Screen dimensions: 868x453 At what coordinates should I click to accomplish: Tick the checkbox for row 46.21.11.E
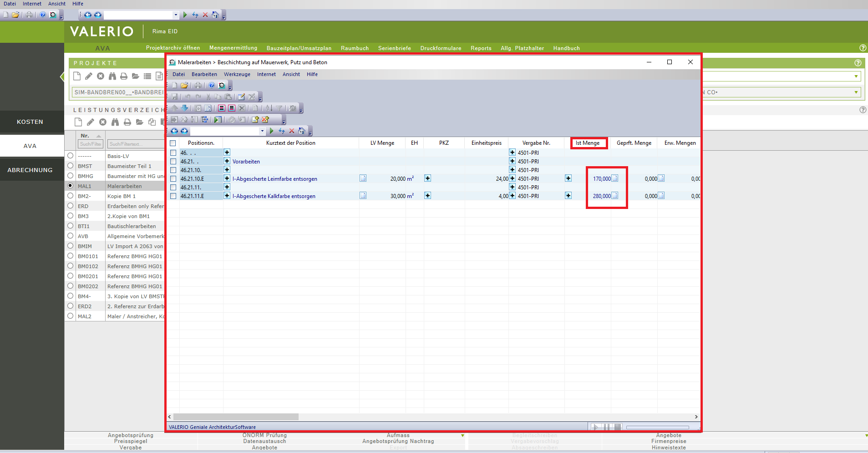173,196
